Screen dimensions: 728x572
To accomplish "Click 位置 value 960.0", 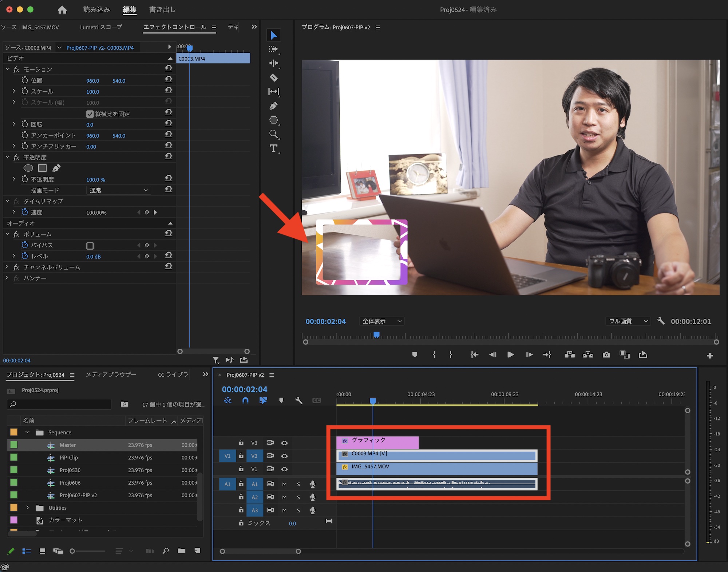I will pos(92,81).
